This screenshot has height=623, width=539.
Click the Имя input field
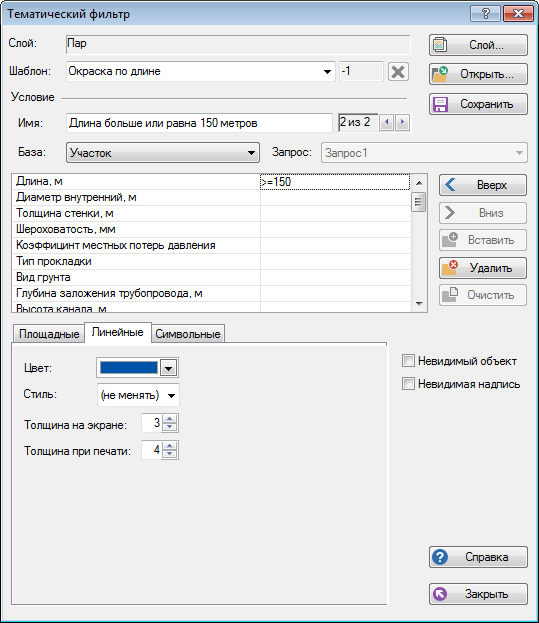point(199,123)
